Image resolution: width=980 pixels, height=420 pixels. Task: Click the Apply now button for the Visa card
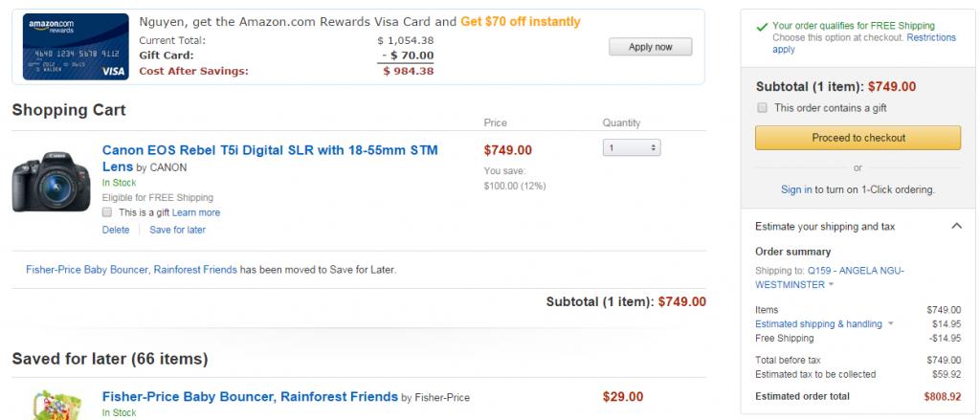pyautogui.click(x=651, y=47)
